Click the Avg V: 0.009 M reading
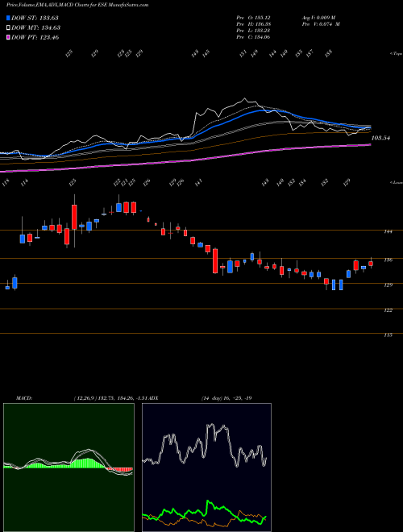This screenshot has width=403, height=532. click(x=318, y=17)
